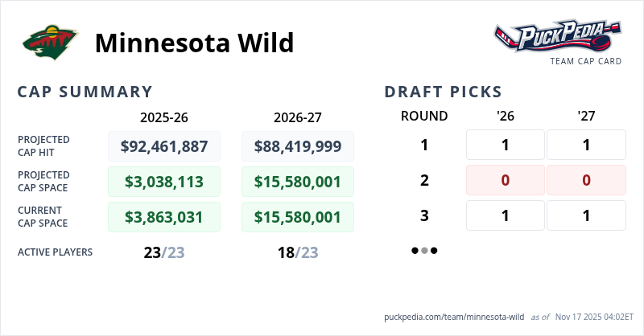Select the 2025-26 projected cap hit value
The image size is (644, 336).
pos(164,146)
